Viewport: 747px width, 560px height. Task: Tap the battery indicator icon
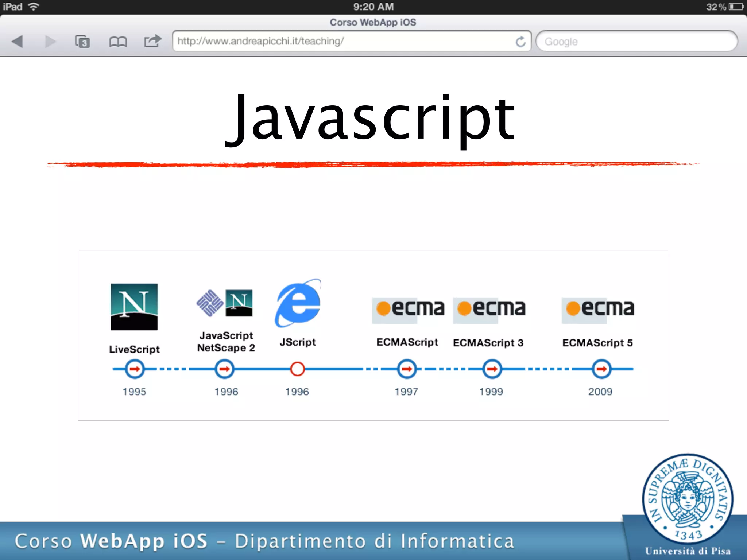click(736, 7)
